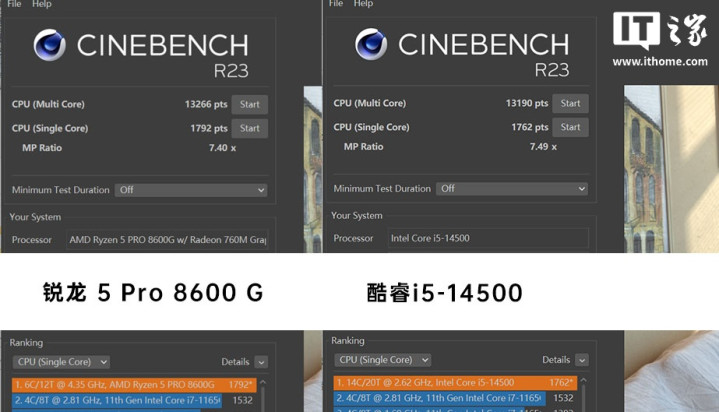Click 1762 pts single core score
Image resolution: width=719 pixels, height=412 pixels.
(530, 127)
